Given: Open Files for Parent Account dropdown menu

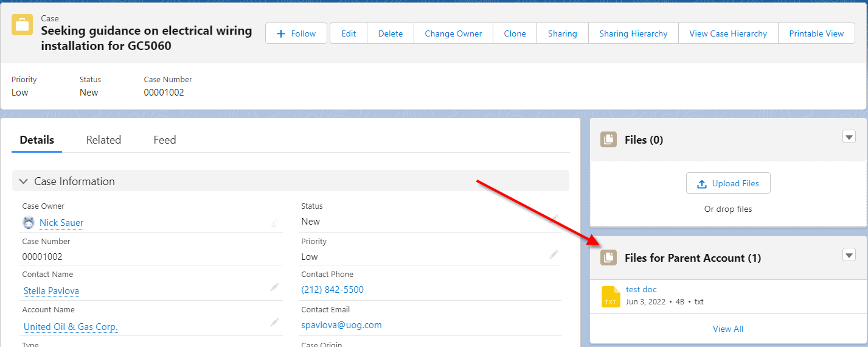Looking at the screenshot, I should click(849, 255).
